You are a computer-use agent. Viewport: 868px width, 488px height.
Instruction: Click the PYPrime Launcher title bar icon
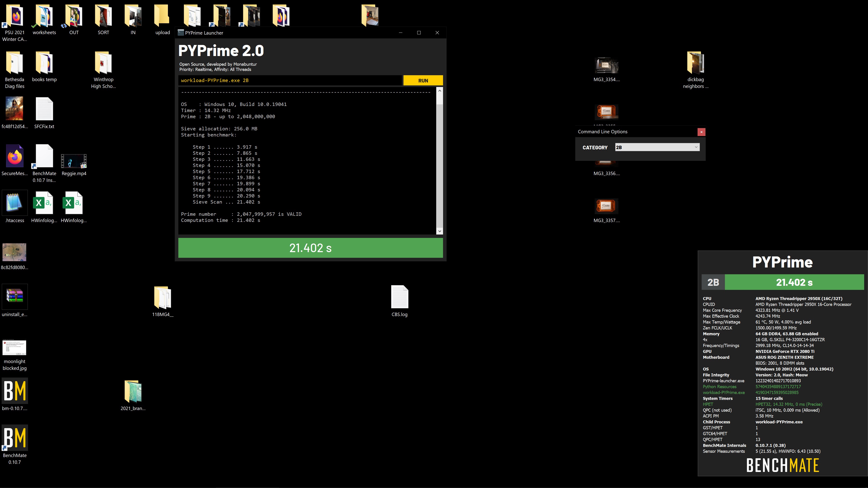tap(181, 33)
